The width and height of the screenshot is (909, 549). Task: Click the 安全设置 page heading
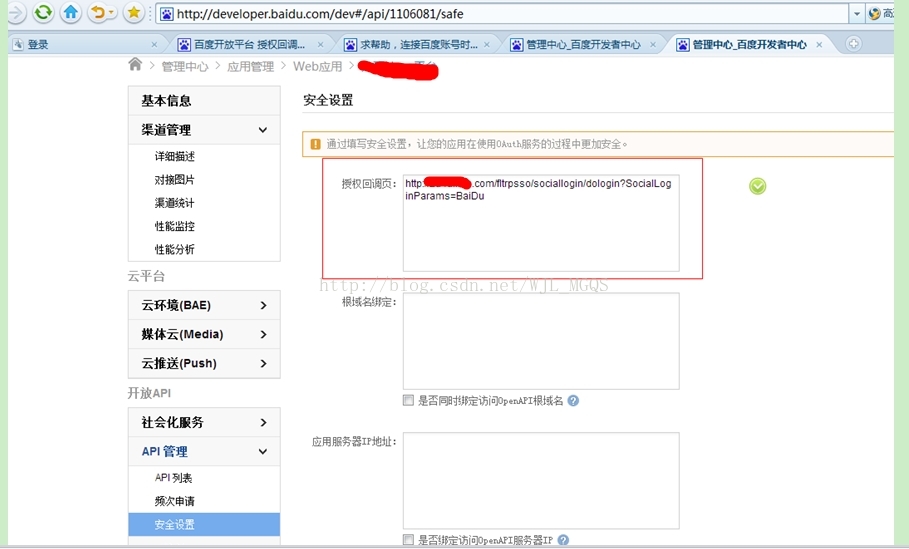click(328, 100)
